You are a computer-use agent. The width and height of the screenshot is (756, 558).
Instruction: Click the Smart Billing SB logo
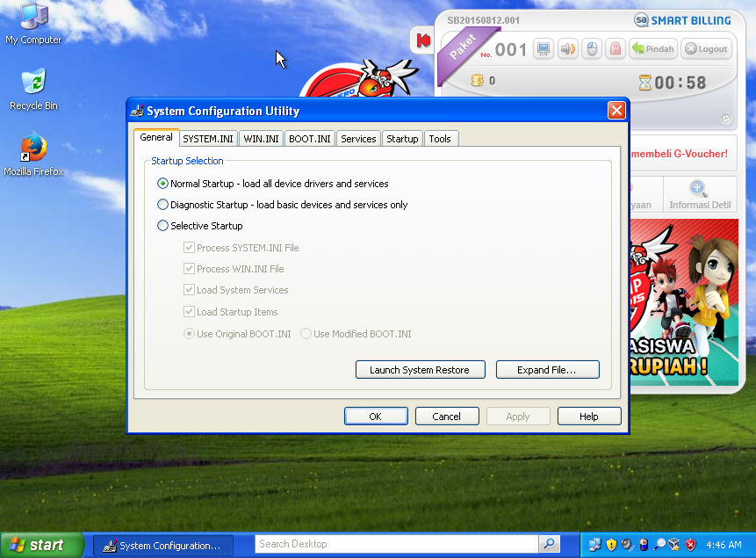click(641, 20)
